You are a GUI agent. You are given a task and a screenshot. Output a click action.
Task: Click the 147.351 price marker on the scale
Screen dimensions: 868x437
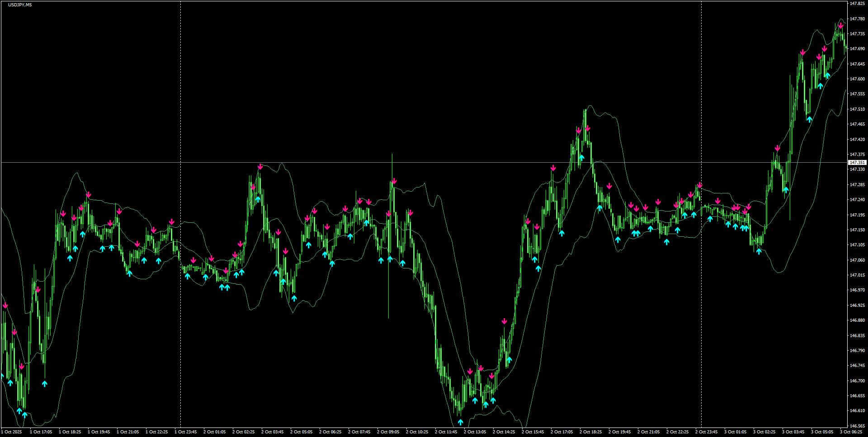coord(857,162)
